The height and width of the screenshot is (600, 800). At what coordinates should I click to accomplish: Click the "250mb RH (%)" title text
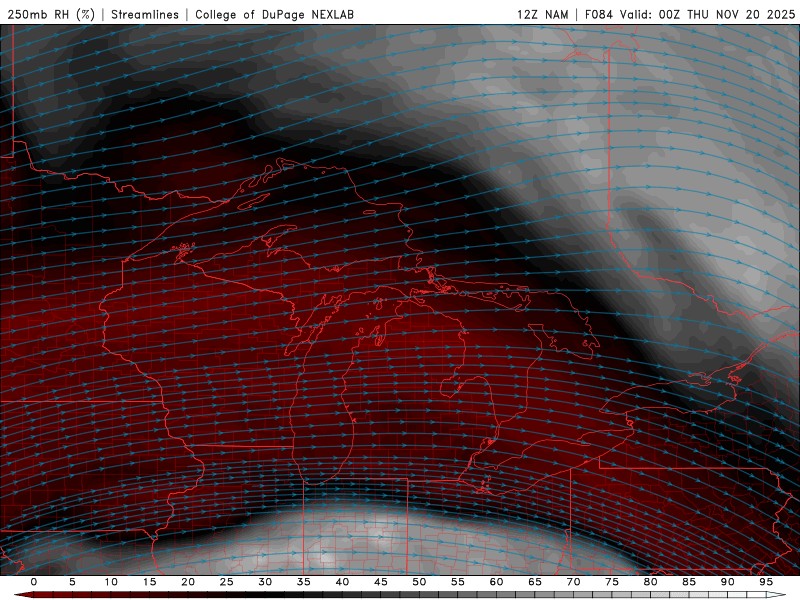[x=51, y=14]
